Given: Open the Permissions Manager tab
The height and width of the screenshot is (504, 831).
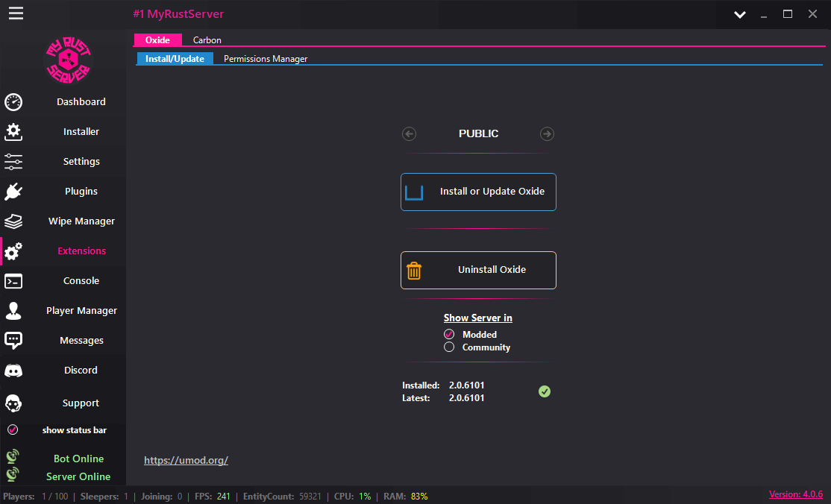Looking at the screenshot, I should coord(265,58).
